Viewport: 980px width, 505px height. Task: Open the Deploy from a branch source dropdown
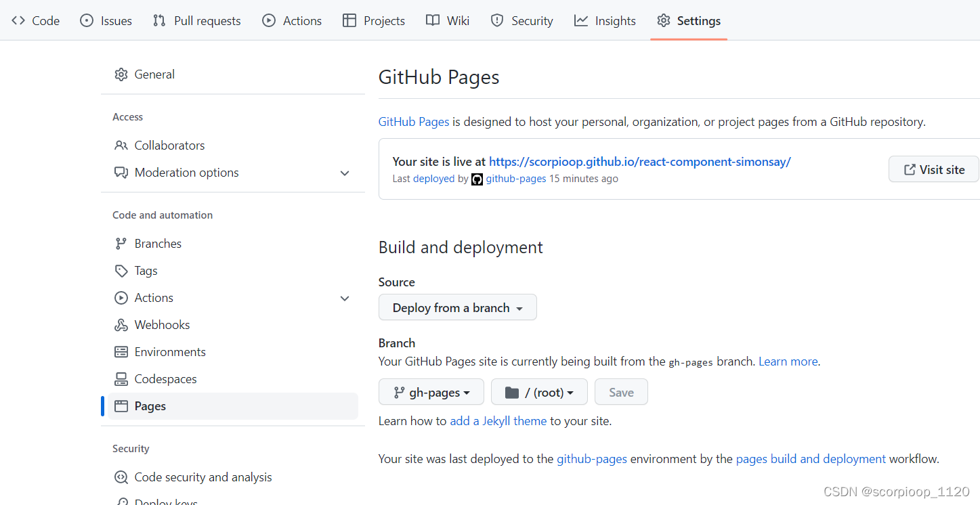tap(457, 307)
